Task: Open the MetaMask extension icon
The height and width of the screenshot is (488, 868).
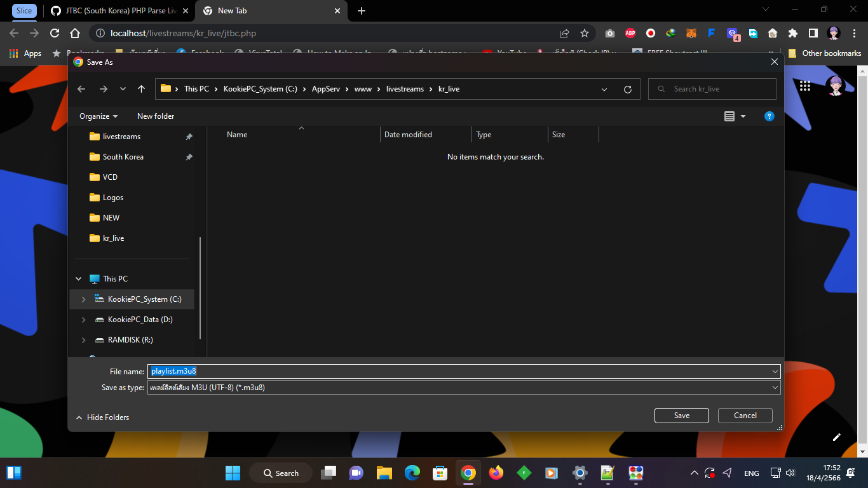Action: 691,33
